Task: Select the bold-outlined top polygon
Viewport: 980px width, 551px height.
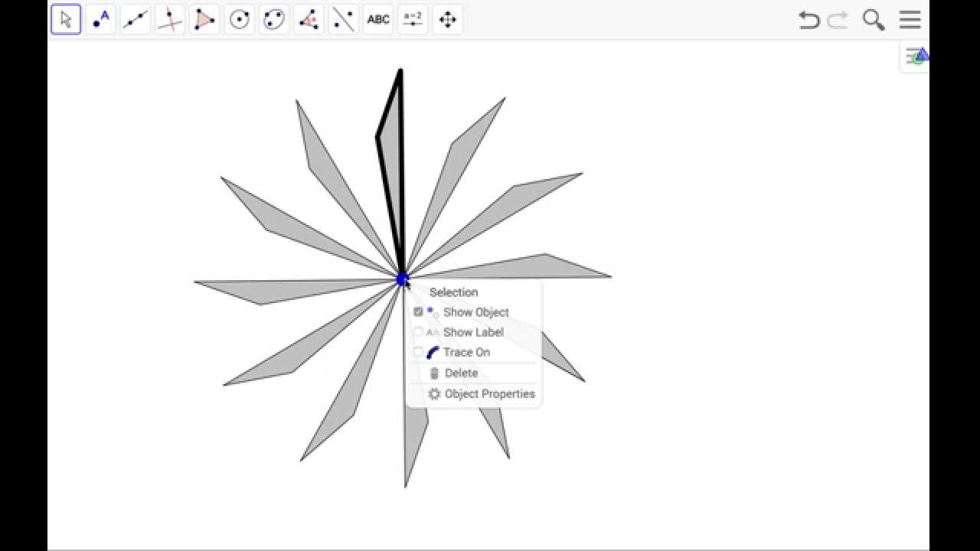Action: coord(393,145)
